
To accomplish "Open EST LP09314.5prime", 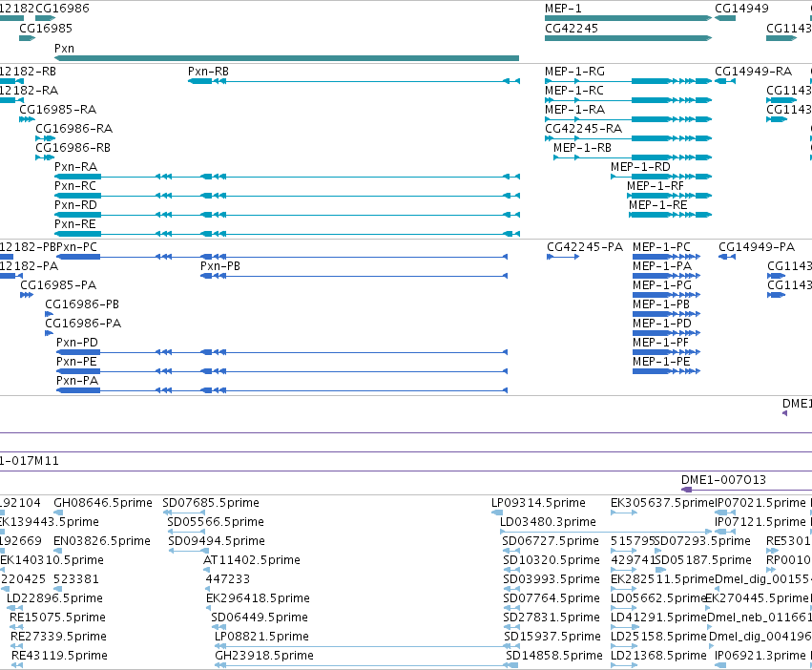I will pyautogui.click(x=538, y=503).
